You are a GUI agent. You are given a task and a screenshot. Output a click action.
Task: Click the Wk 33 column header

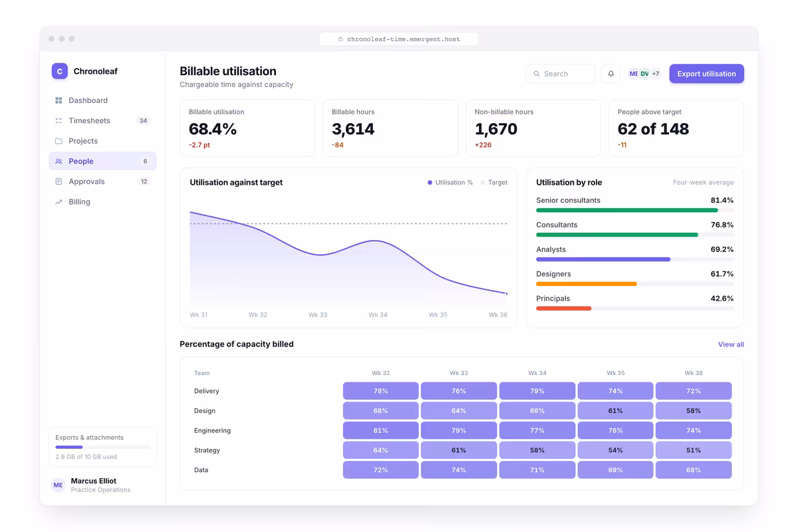pyautogui.click(x=459, y=373)
